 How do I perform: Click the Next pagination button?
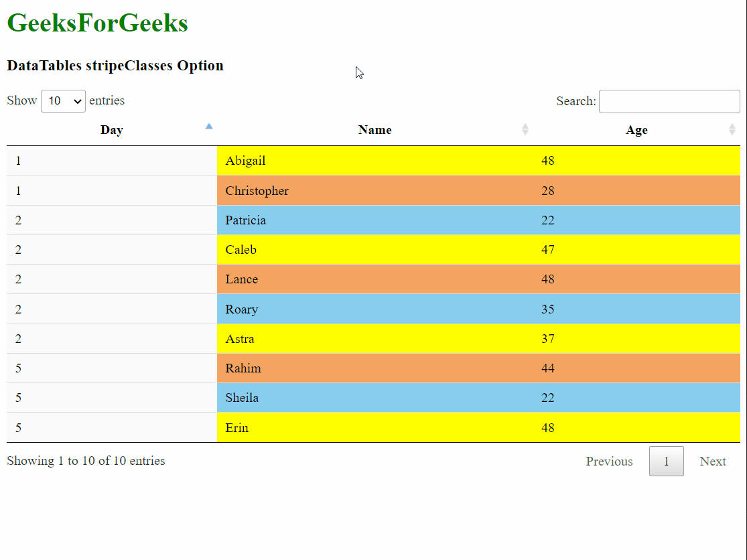[712, 462]
